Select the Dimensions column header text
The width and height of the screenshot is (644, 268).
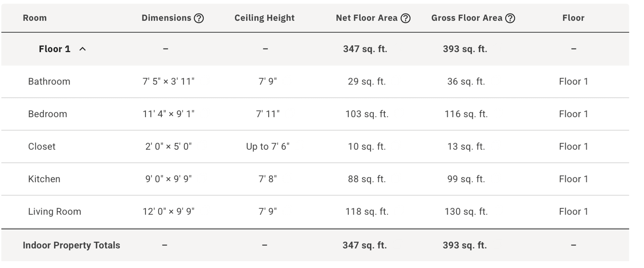[x=166, y=18]
